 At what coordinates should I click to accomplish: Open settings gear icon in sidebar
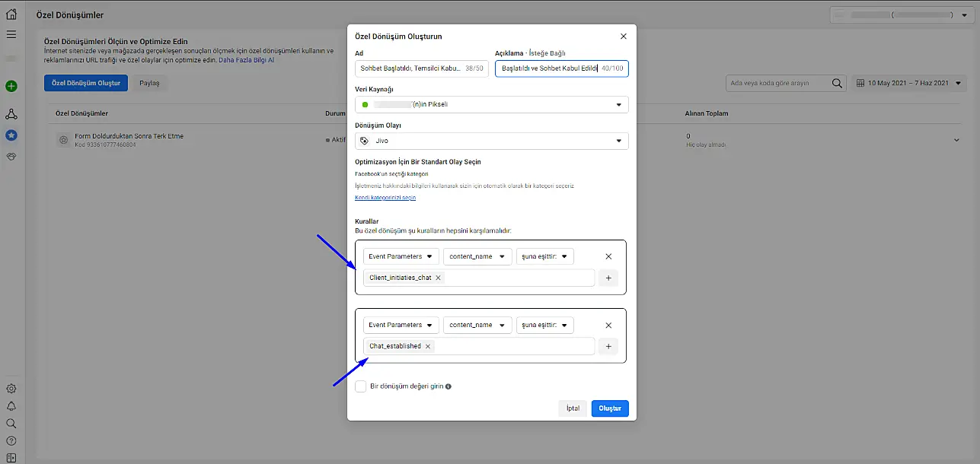pos(11,389)
